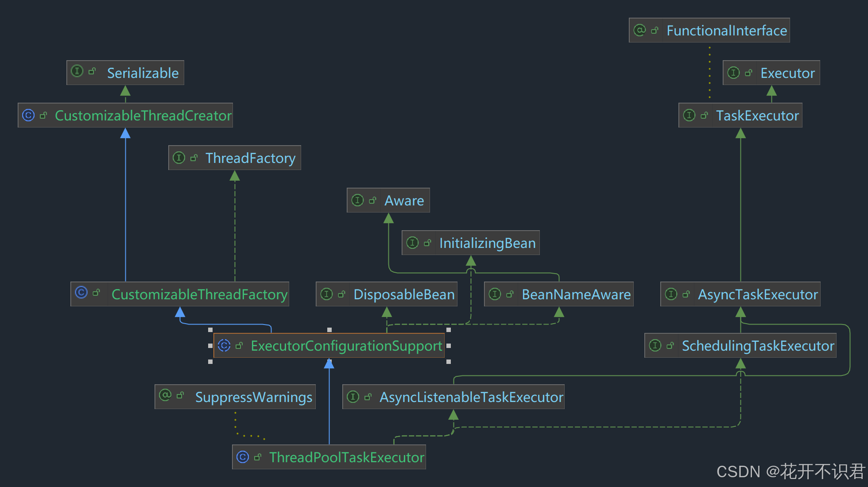This screenshot has height=487, width=868.
Task: Click the visibility lock icon on FunctionalInterface
Action: point(655,30)
